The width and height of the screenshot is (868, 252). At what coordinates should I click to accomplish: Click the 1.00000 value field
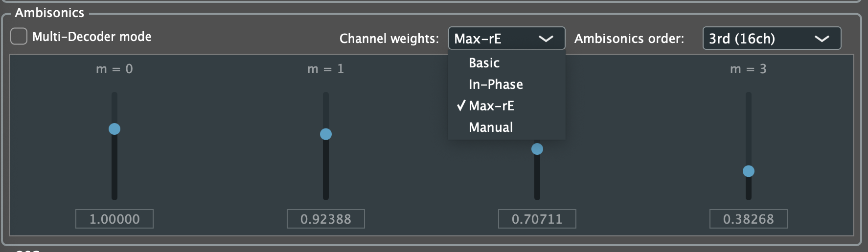tap(114, 219)
